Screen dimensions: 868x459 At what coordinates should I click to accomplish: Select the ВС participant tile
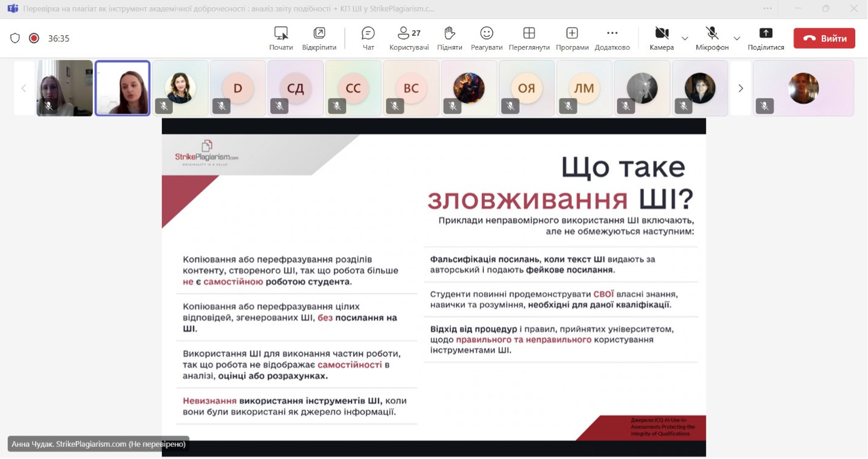411,88
